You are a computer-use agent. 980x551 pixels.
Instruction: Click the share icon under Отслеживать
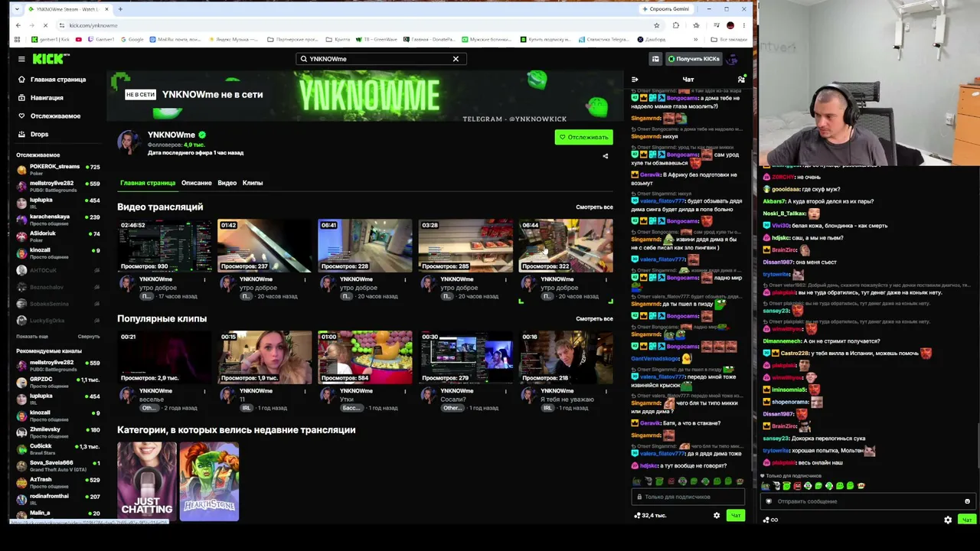pyautogui.click(x=606, y=156)
